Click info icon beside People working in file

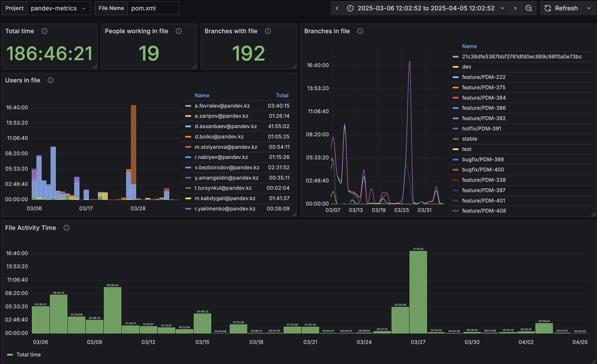[178, 31]
